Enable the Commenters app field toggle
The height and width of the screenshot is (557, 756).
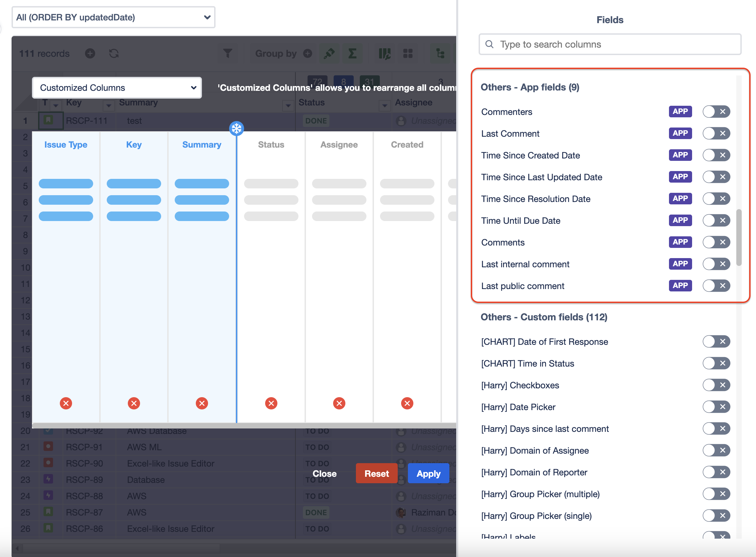tap(716, 112)
